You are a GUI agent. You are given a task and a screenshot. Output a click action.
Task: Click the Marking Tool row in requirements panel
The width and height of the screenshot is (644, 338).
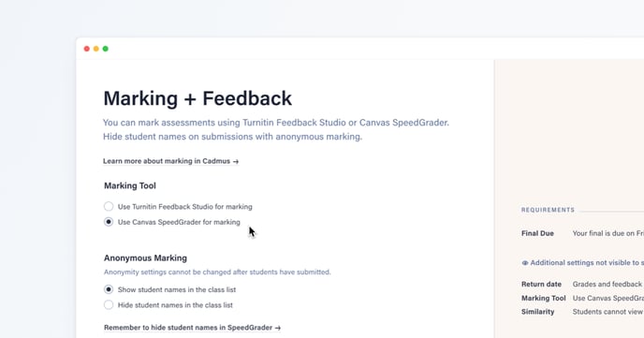582,298
